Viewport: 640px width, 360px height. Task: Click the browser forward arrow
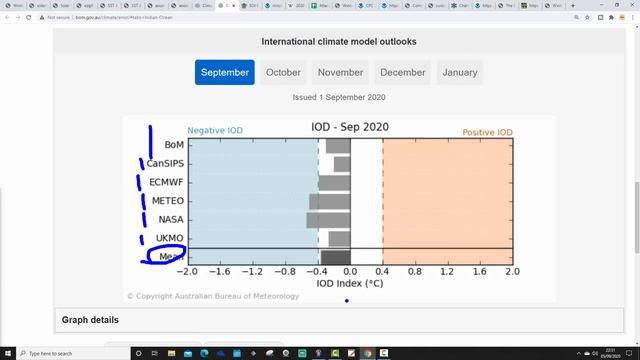pyautogui.click(x=18, y=18)
